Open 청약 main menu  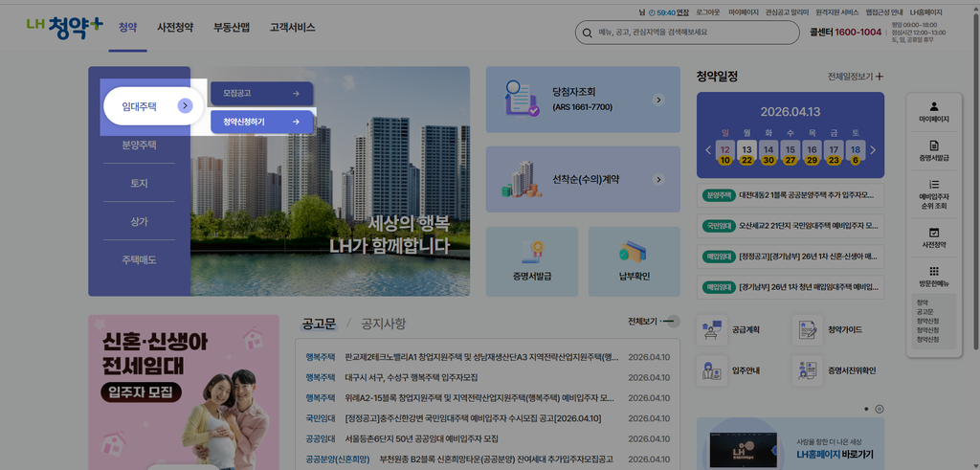pyautogui.click(x=127, y=28)
